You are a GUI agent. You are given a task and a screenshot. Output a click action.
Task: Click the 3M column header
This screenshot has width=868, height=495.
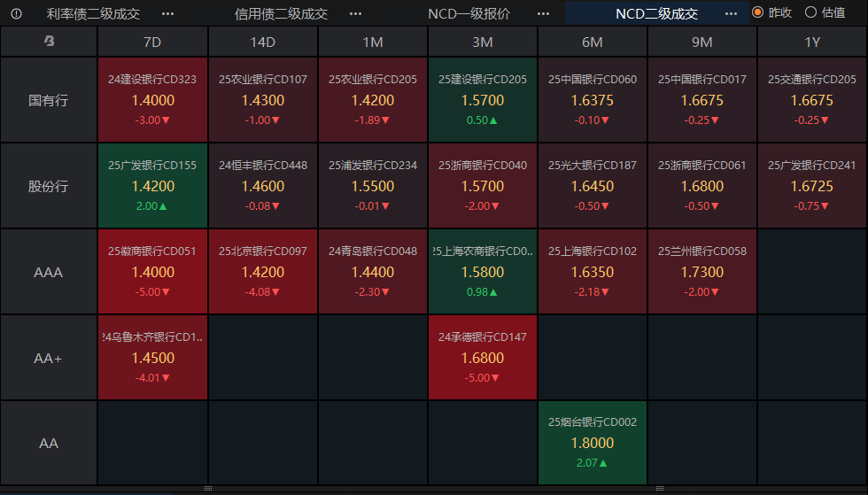[482, 43]
